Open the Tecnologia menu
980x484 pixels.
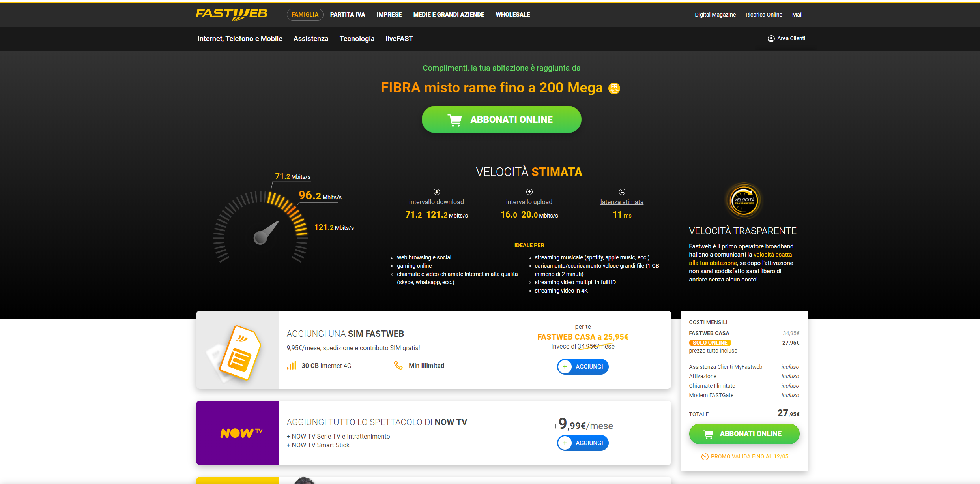[357, 39]
